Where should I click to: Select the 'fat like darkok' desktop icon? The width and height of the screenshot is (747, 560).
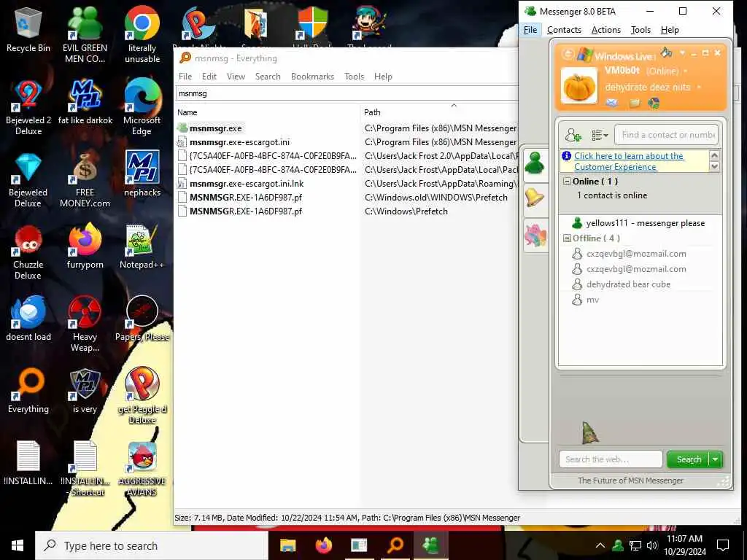pyautogui.click(x=85, y=102)
